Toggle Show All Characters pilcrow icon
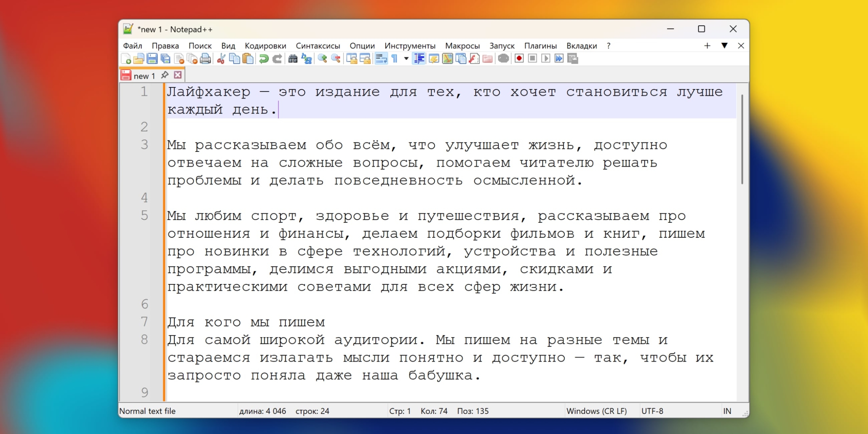The height and width of the screenshot is (434, 868). click(x=394, y=58)
